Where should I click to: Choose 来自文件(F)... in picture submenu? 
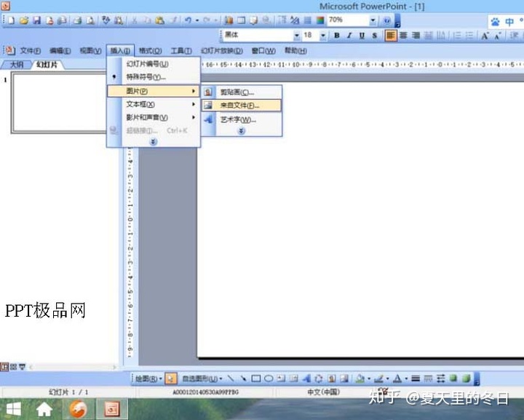242,106
